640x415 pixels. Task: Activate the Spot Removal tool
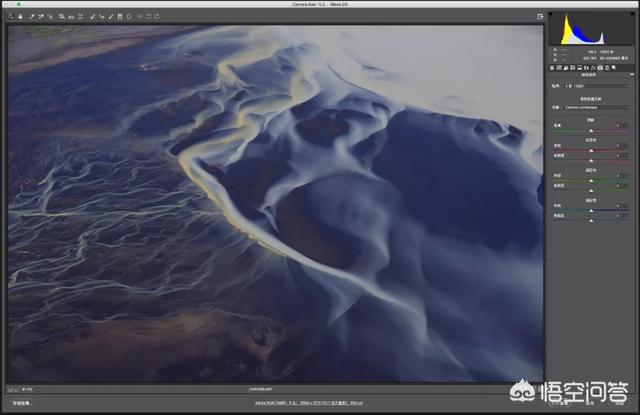pos(93,17)
